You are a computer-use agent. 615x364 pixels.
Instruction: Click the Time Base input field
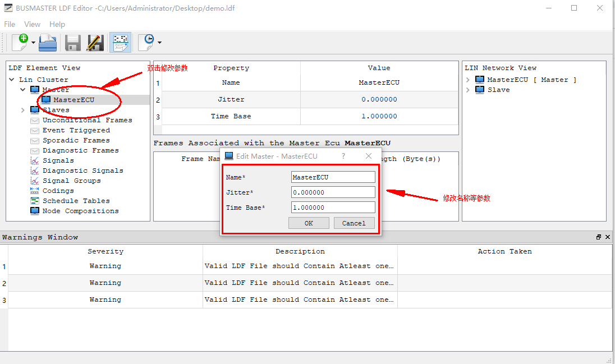333,208
